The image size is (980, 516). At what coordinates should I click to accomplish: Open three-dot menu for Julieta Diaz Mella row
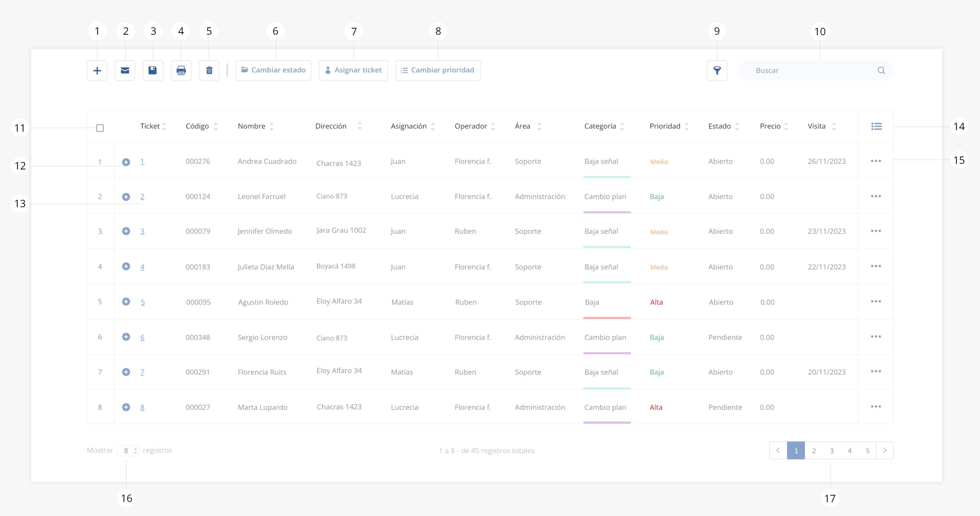point(876,266)
